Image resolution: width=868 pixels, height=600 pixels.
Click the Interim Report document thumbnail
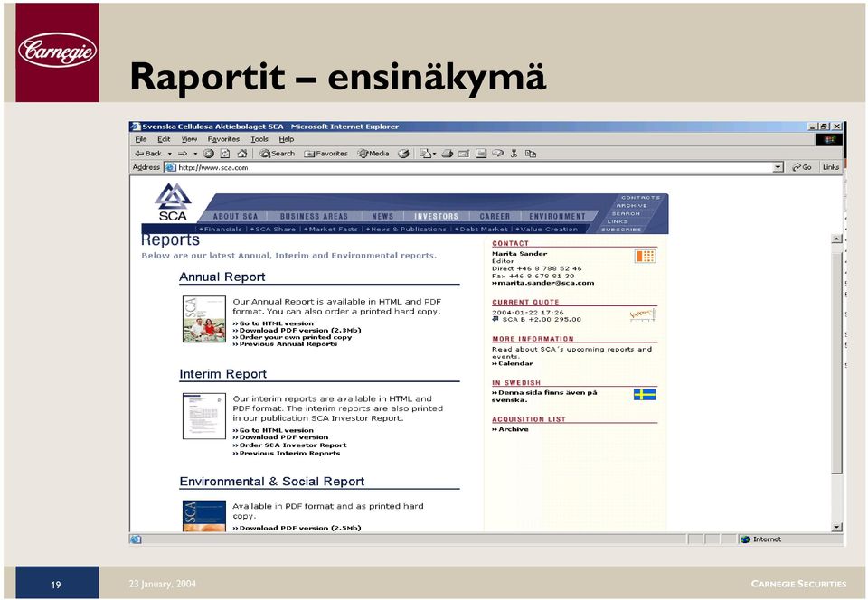point(204,416)
